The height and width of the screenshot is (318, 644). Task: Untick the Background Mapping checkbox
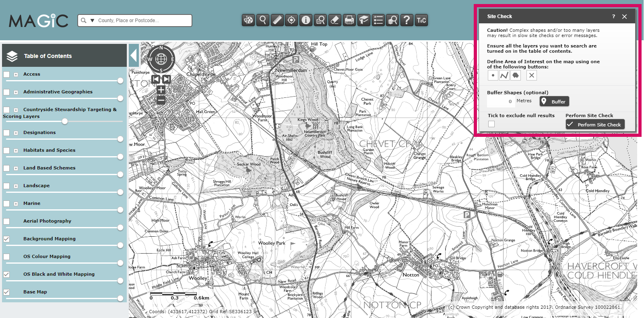pos(6,239)
